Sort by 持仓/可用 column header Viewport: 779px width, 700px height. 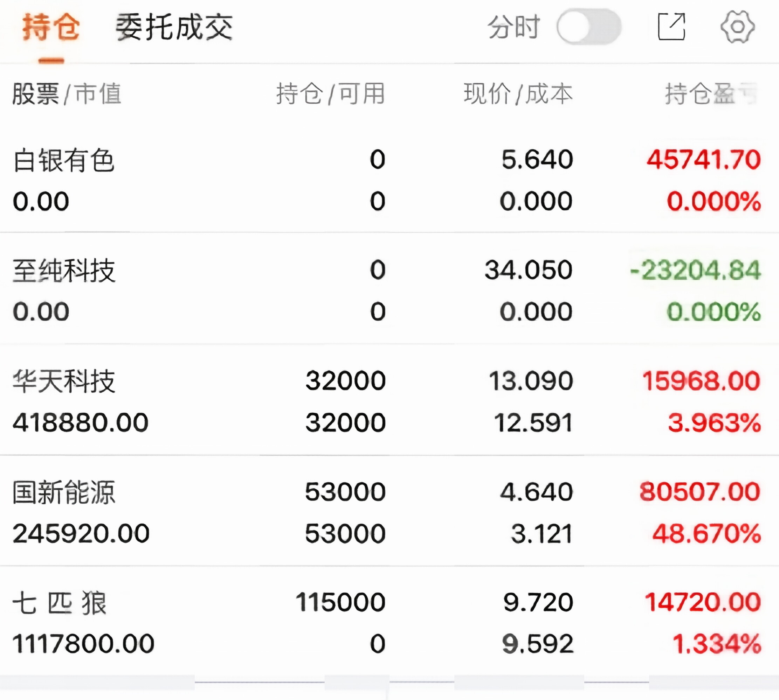tap(330, 94)
